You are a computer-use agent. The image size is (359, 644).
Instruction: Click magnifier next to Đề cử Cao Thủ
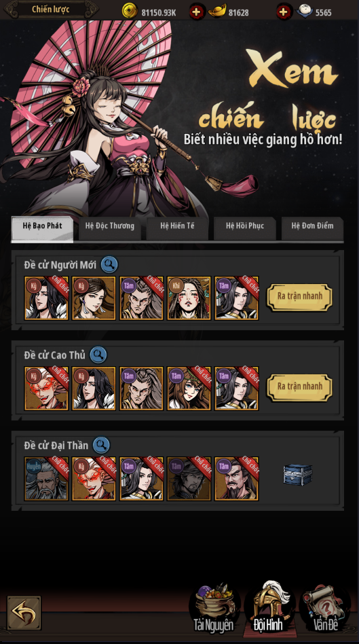tap(98, 355)
